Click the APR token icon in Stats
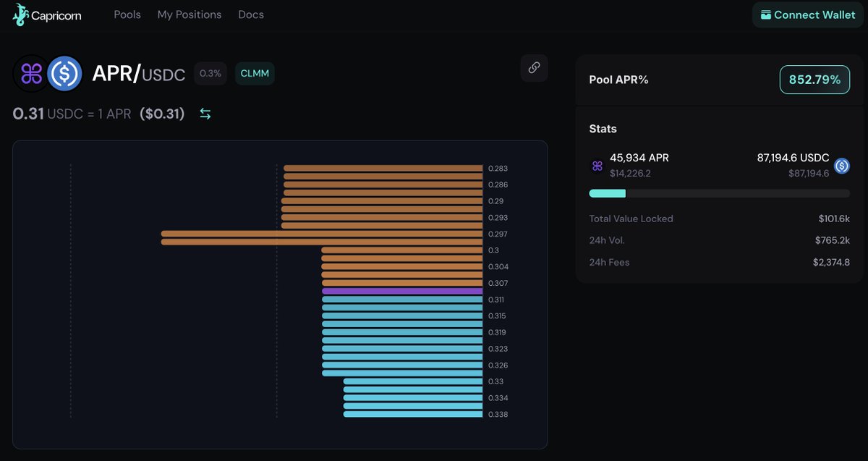Screen dimensions: 868x461 coord(597,166)
